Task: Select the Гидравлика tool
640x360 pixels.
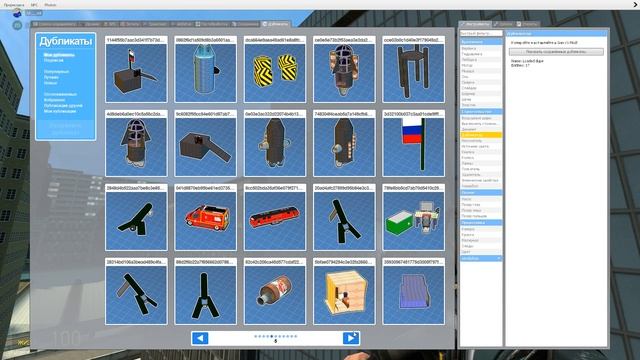Action: click(x=481, y=54)
